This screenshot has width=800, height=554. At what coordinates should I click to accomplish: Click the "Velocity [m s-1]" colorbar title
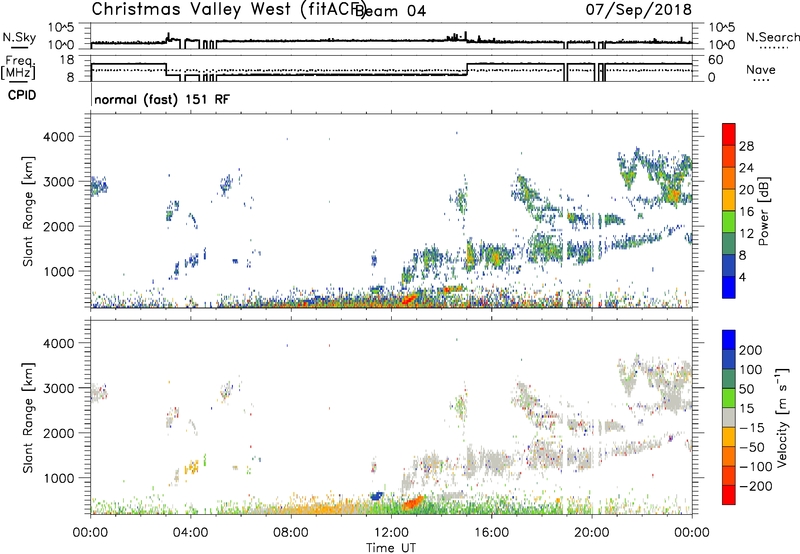coord(782,417)
